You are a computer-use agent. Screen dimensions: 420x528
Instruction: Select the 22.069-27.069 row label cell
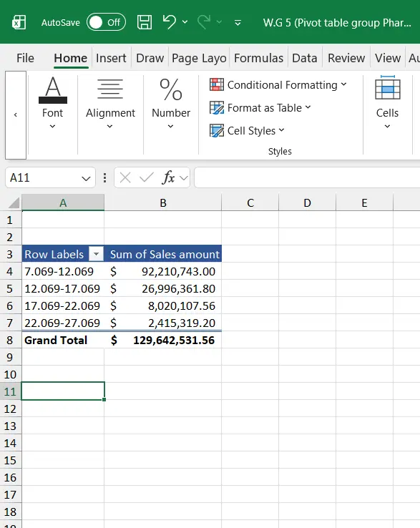pyautogui.click(x=63, y=323)
